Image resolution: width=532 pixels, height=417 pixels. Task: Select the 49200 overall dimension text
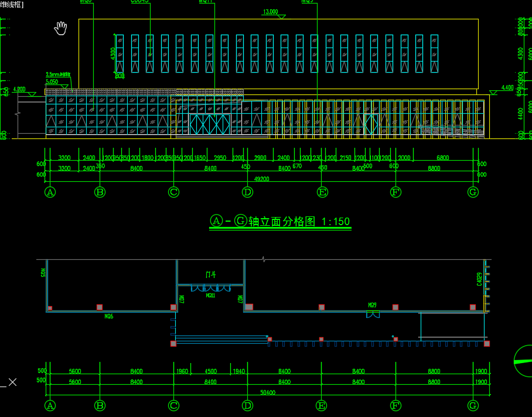(x=261, y=179)
